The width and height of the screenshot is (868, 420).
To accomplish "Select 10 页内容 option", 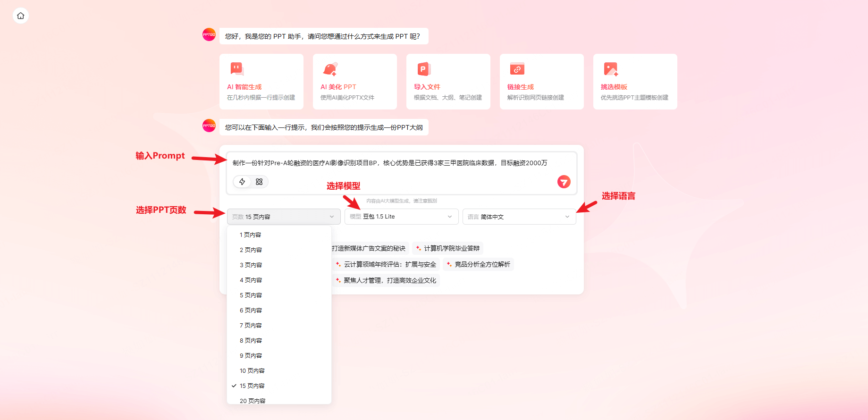I will (x=279, y=370).
